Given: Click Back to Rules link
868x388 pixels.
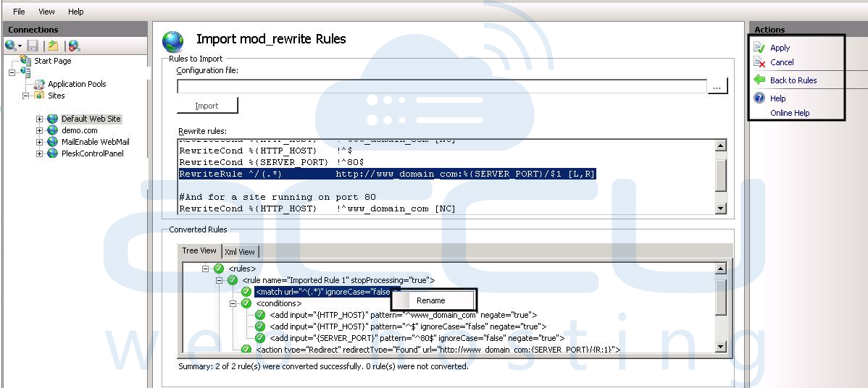Looking at the screenshot, I should (793, 80).
